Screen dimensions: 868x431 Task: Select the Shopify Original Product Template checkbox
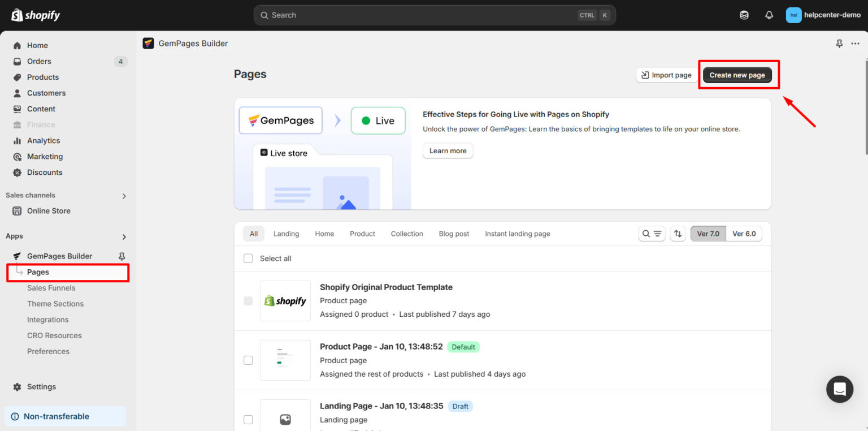click(248, 300)
